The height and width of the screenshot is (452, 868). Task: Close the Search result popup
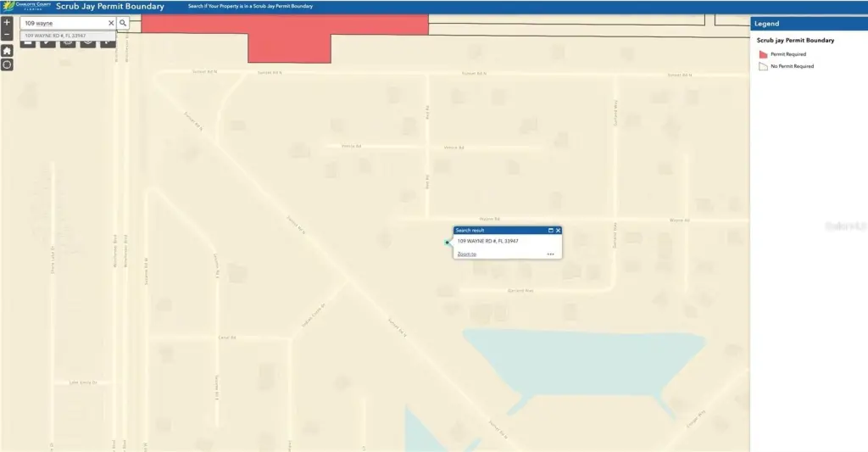(x=558, y=230)
